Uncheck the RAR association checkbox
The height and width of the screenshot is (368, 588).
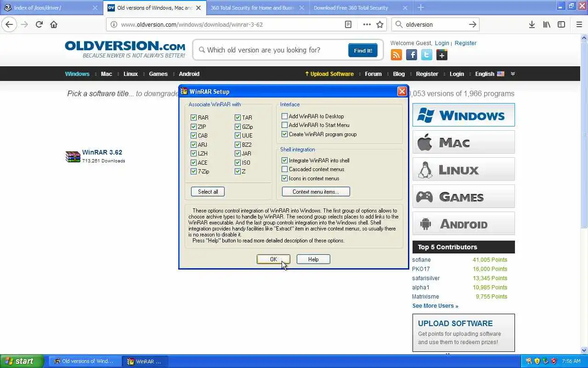pyautogui.click(x=193, y=118)
